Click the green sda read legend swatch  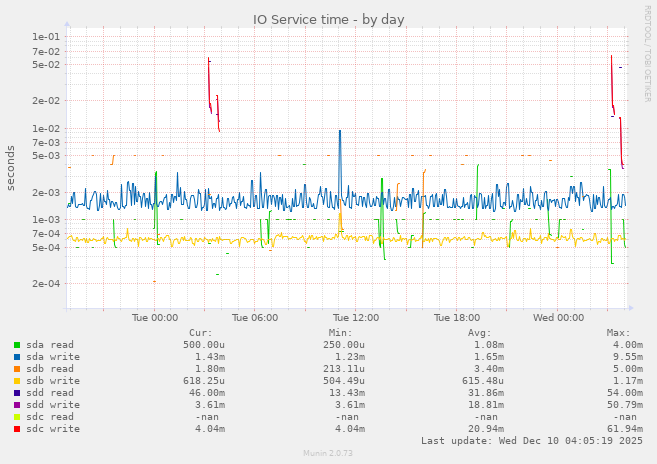17,345
